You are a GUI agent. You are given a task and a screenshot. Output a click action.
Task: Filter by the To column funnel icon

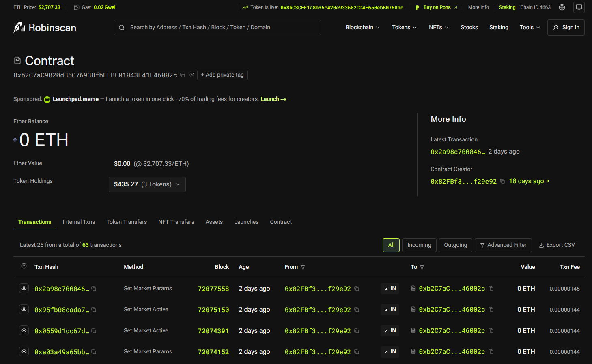tap(422, 267)
